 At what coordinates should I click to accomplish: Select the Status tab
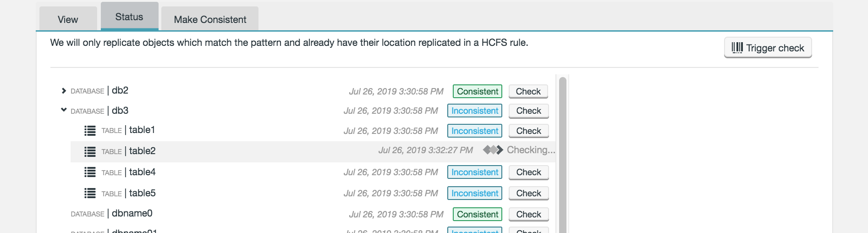129,17
